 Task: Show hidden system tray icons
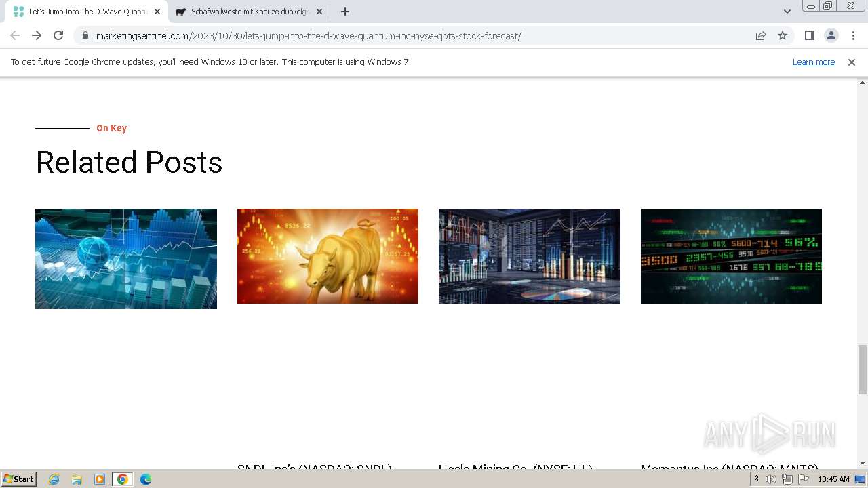[x=756, y=479]
